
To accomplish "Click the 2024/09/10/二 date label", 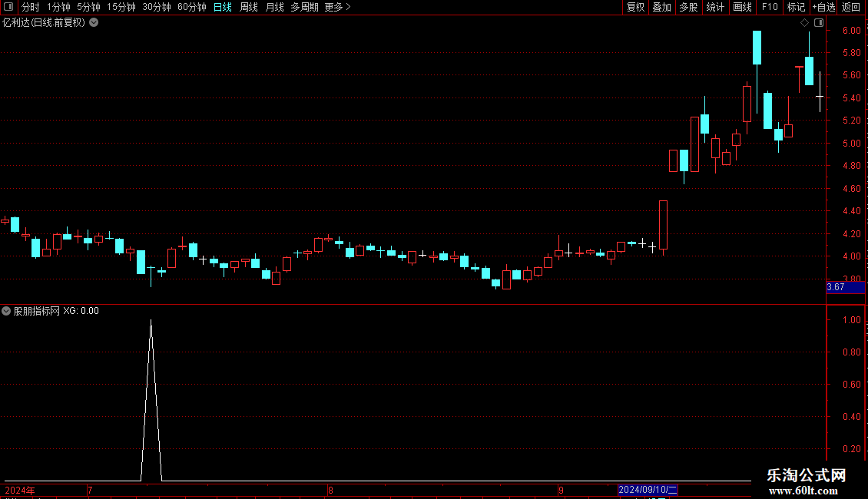I will (x=648, y=490).
